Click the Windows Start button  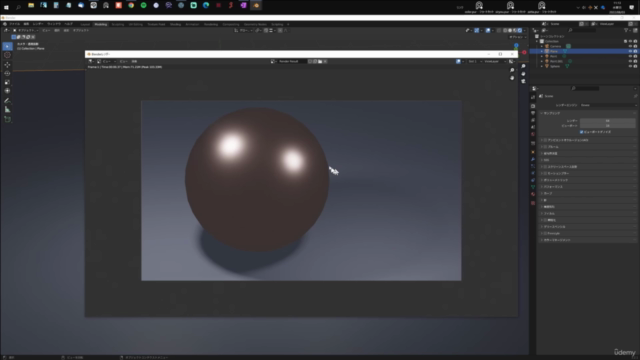point(6,7)
